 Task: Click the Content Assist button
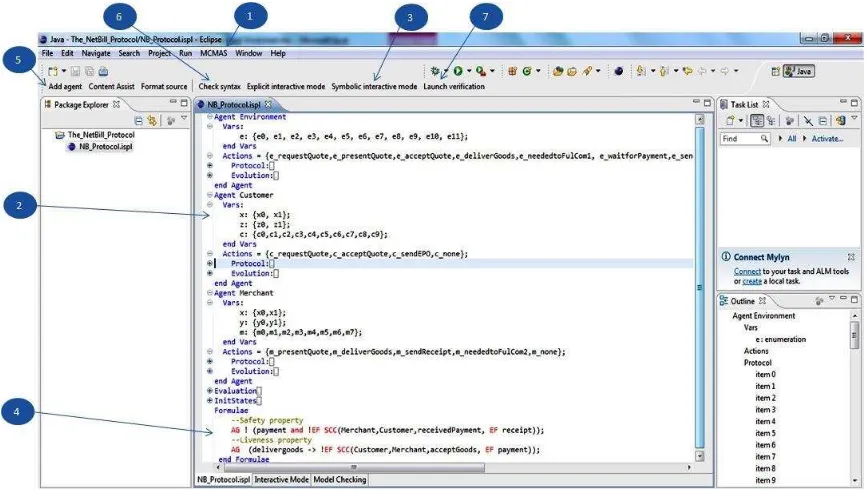pos(112,86)
